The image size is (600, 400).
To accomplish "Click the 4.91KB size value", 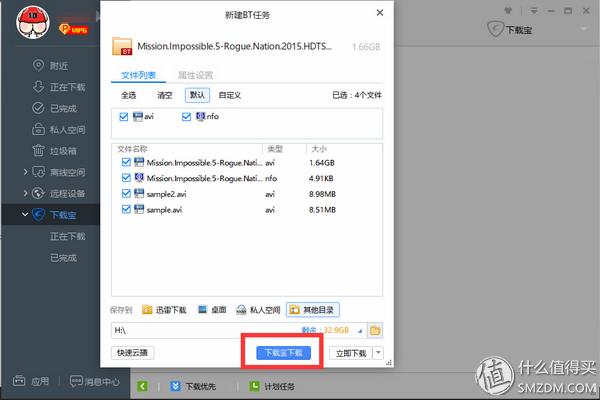I will 321,178.
